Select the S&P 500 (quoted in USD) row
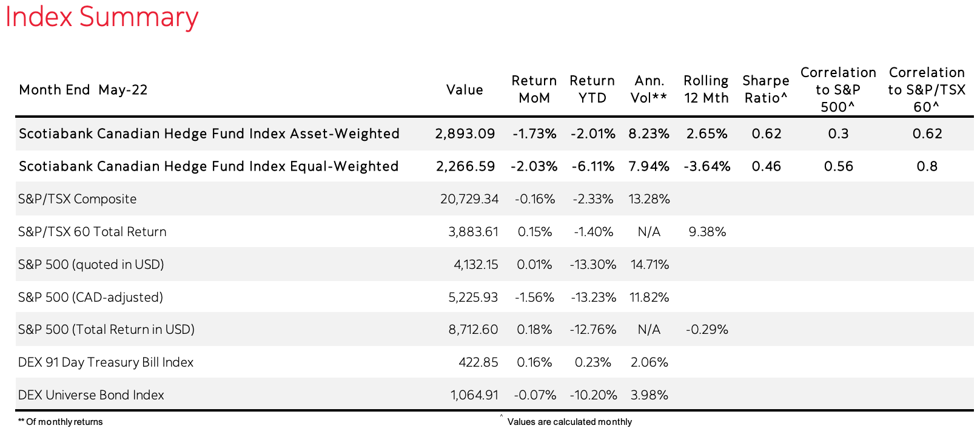The width and height of the screenshot is (980, 431). pos(91,265)
